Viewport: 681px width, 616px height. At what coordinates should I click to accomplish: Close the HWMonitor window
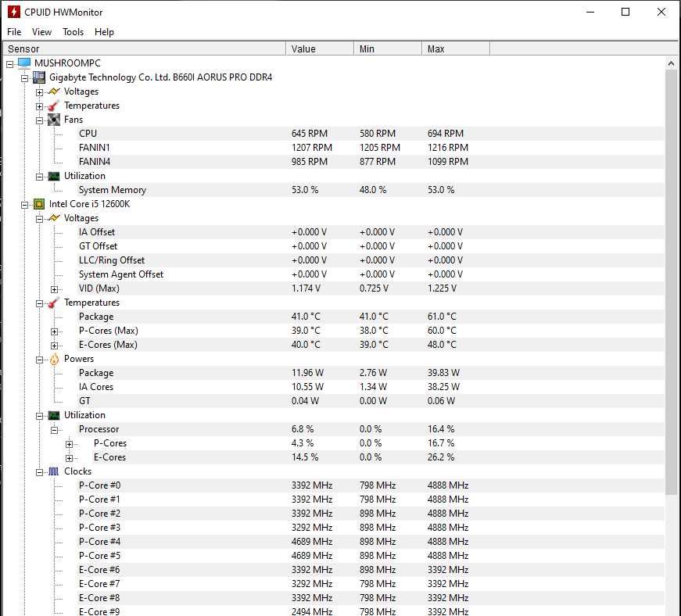pos(661,12)
